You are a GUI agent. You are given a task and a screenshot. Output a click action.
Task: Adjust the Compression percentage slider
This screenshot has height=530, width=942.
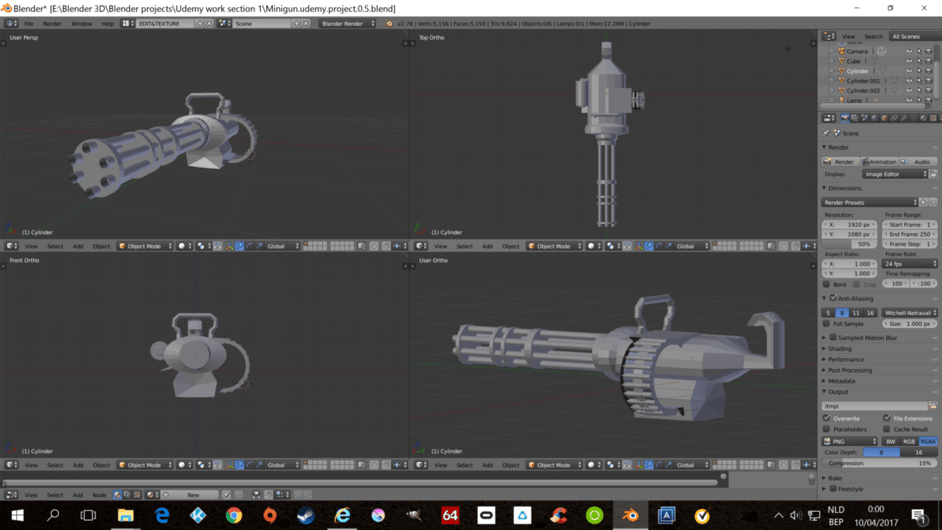pos(879,463)
